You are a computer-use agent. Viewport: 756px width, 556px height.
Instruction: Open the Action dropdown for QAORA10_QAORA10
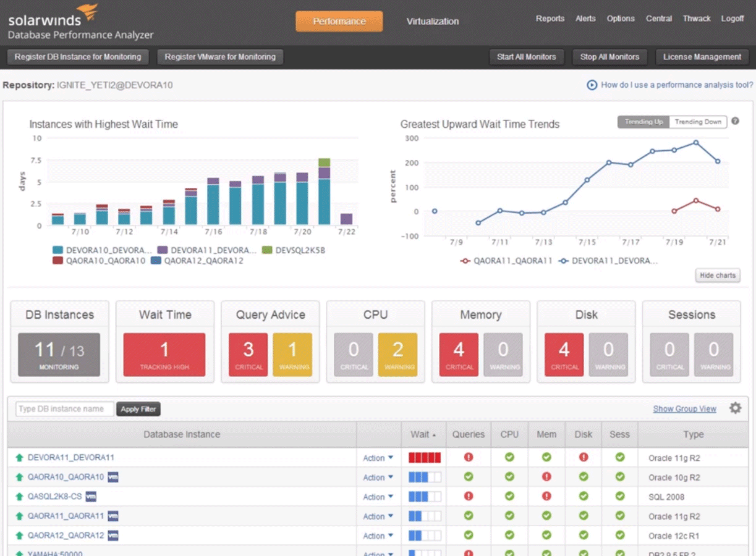[378, 478]
